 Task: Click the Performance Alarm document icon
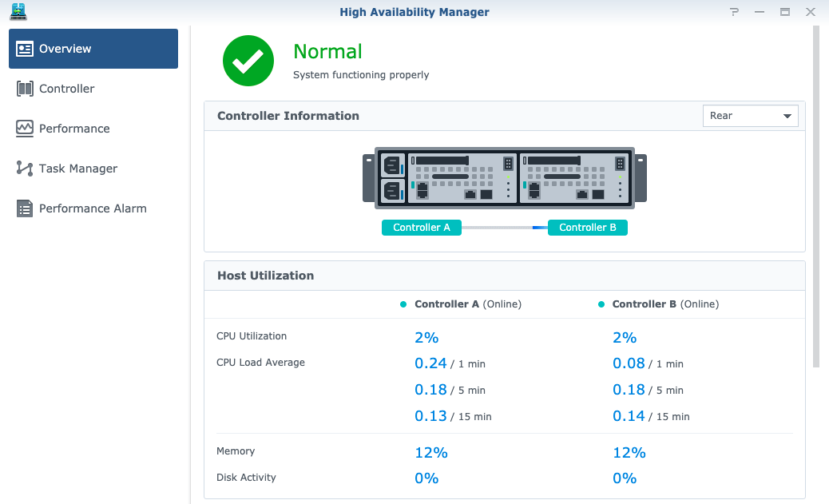[25, 208]
